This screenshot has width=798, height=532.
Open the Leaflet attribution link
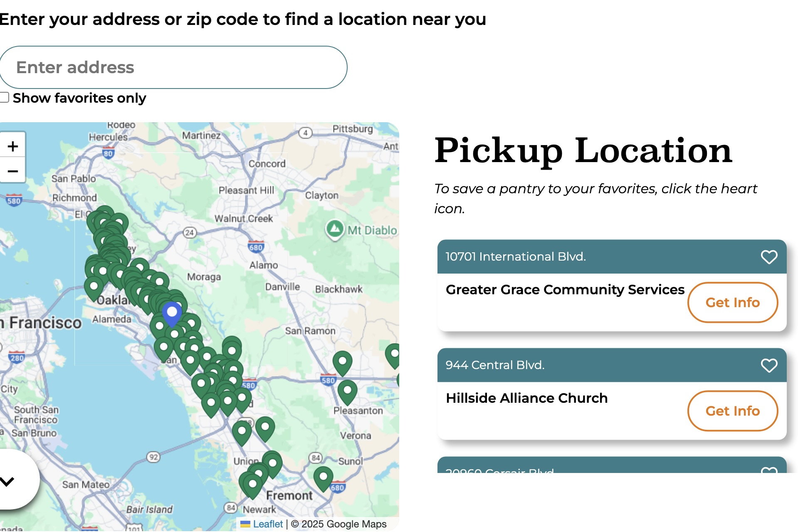click(267, 524)
